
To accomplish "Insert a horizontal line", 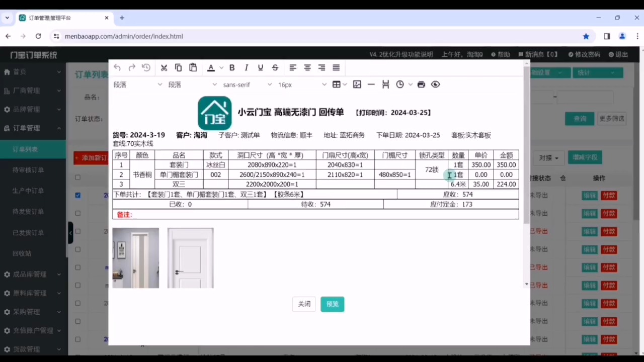I will click(x=371, y=84).
